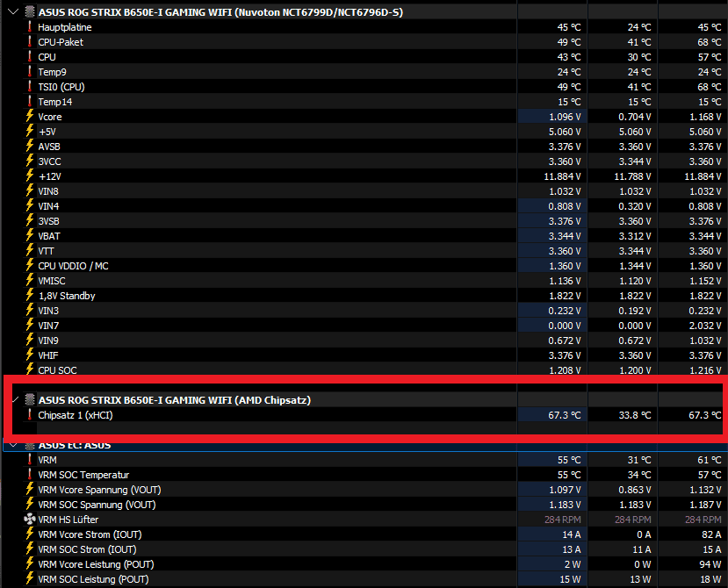Select the VRM SOC Temperatur value 34 °C
Image resolution: width=728 pixels, height=588 pixels.
click(639, 475)
